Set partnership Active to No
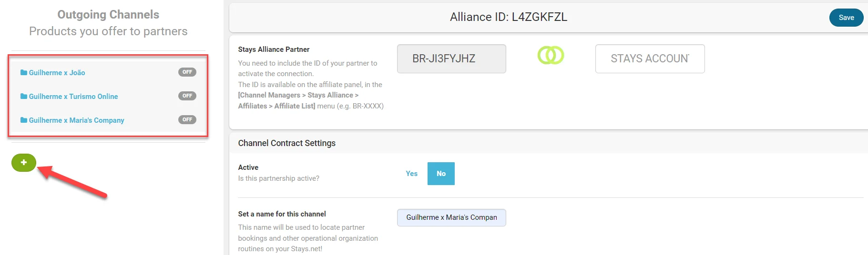This screenshot has height=255, width=868. click(x=441, y=174)
